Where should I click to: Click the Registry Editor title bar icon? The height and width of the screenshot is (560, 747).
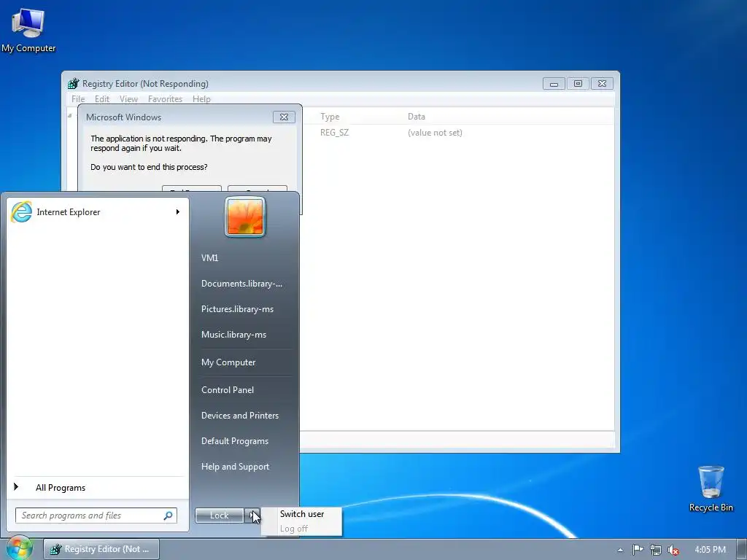[73, 84]
